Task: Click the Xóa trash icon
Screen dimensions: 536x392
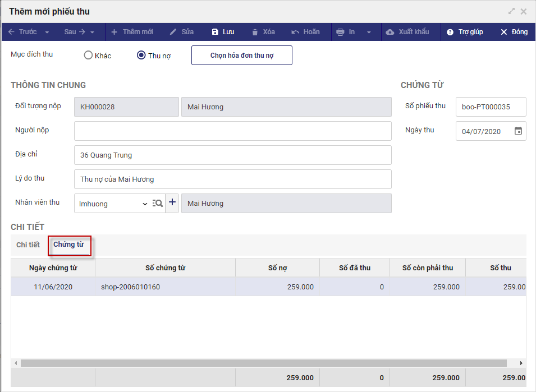Action: pyautogui.click(x=255, y=32)
